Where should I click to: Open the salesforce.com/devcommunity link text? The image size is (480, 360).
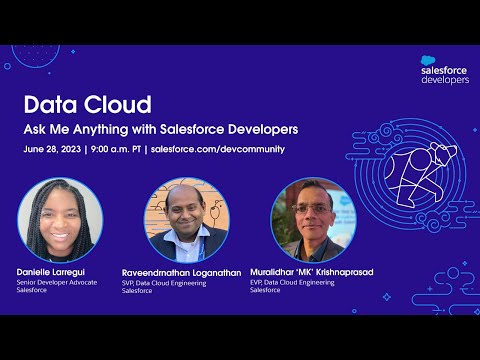coord(218,149)
